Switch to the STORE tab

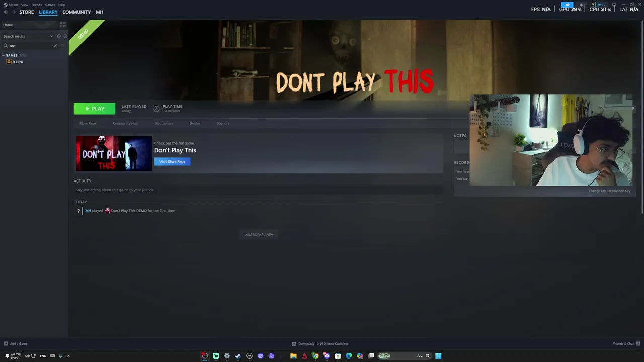[x=27, y=12]
